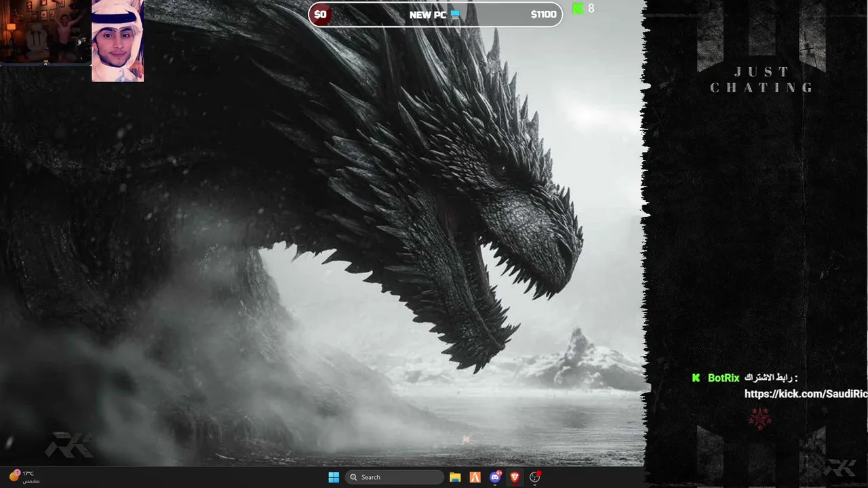Click the $1100 goal target amount

coord(543,14)
